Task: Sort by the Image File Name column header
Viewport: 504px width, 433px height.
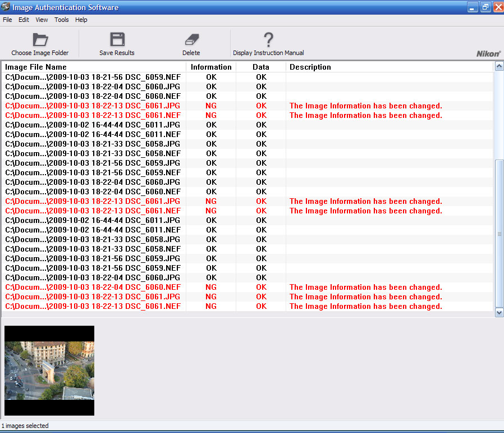Action: (x=94, y=67)
